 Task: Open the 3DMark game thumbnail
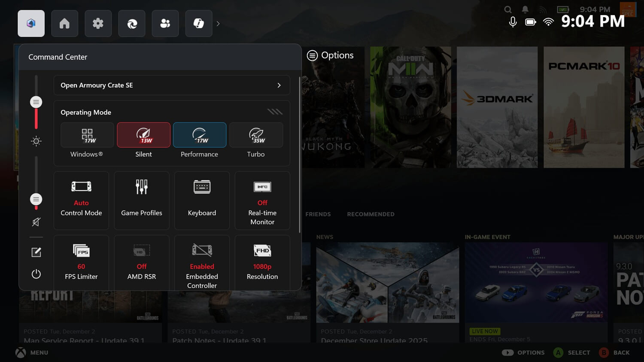tap(497, 107)
